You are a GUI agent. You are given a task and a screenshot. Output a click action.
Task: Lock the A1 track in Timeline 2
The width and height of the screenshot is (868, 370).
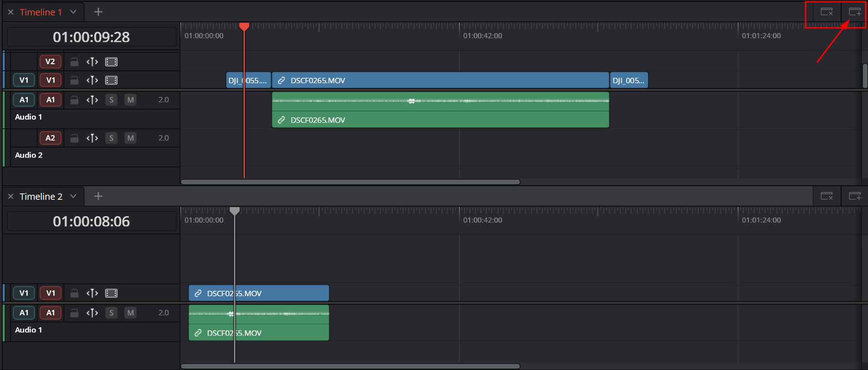74,313
